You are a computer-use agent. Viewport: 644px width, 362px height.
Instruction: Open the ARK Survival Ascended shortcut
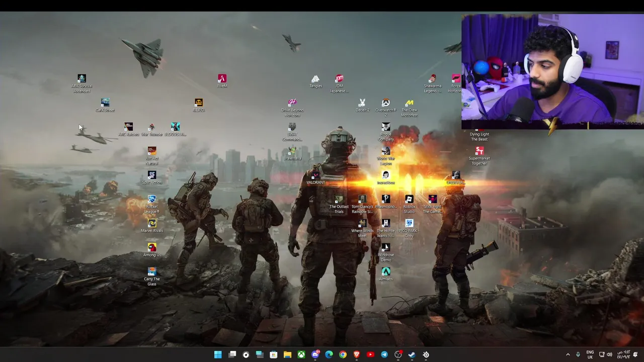[82, 83]
